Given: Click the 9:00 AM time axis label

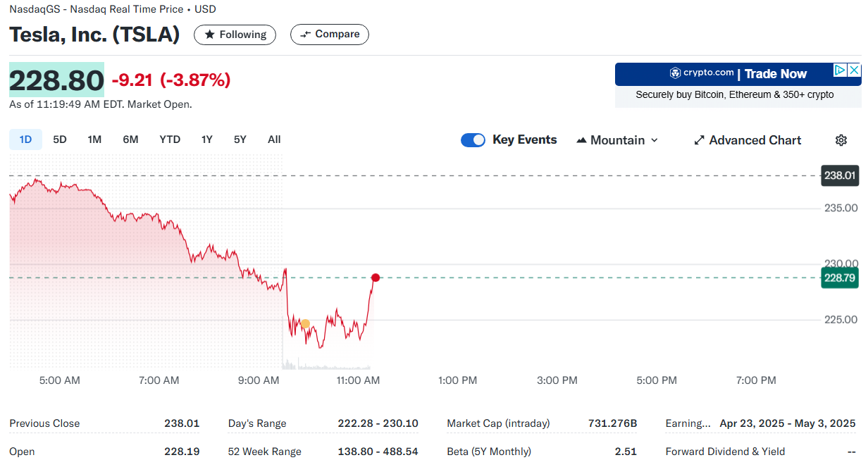Looking at the screenshot, I should (259, 380).
